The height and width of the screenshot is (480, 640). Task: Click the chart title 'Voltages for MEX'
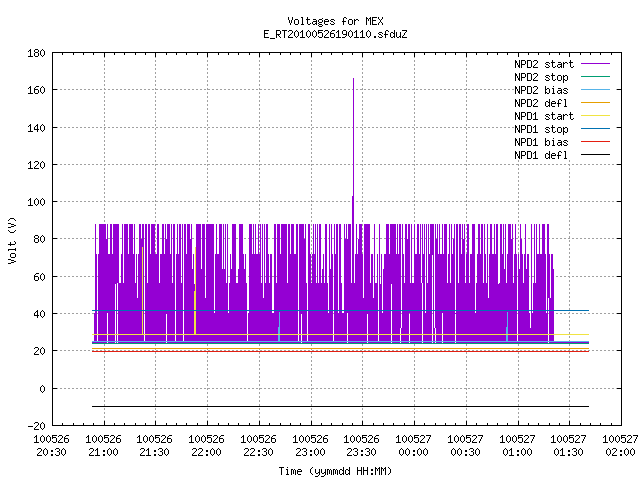click(x=335, y=21)
